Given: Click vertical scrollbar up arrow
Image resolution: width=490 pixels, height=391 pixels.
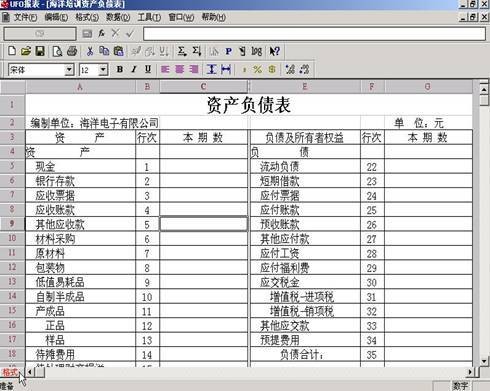Looking at the screenshot, I should [x=484, y=89].
